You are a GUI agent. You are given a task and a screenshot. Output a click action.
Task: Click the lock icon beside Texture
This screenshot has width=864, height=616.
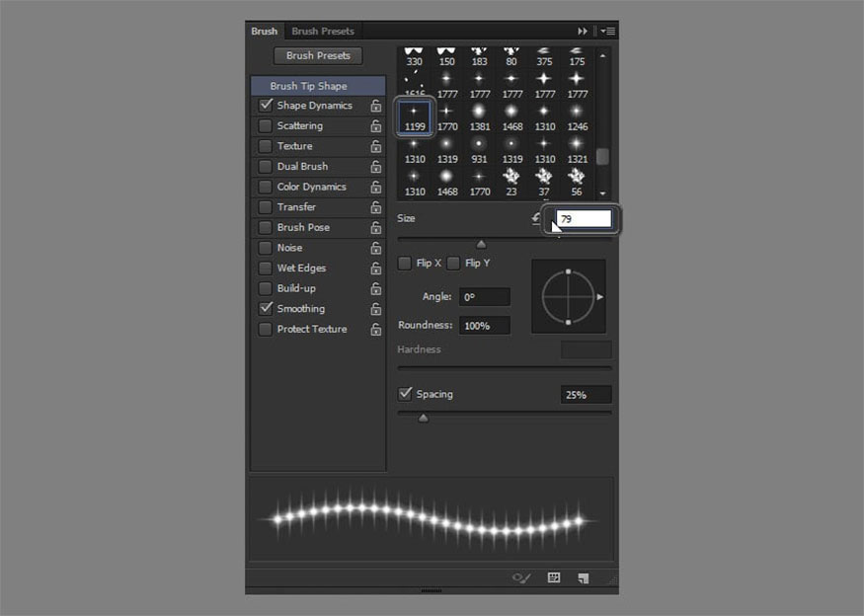pos(376,146)
